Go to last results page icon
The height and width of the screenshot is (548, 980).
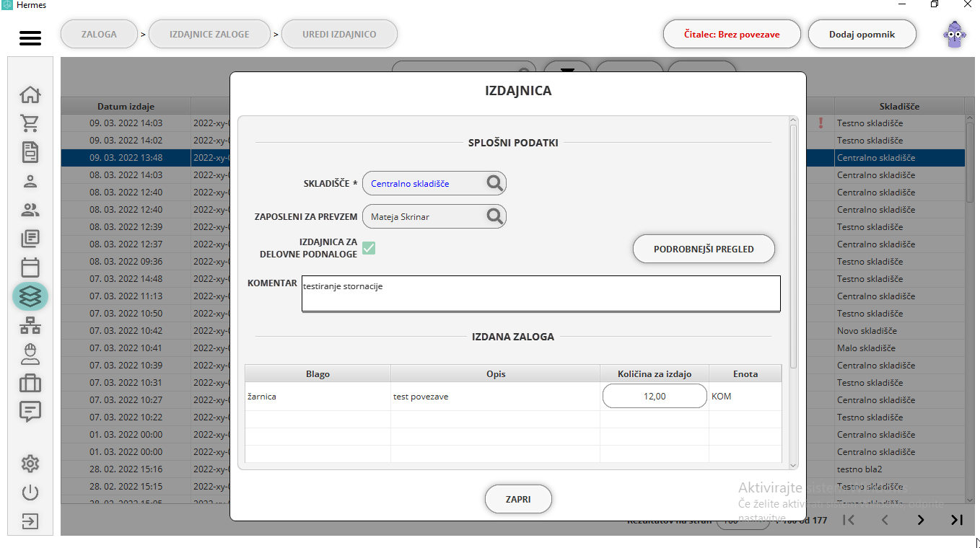957,519
